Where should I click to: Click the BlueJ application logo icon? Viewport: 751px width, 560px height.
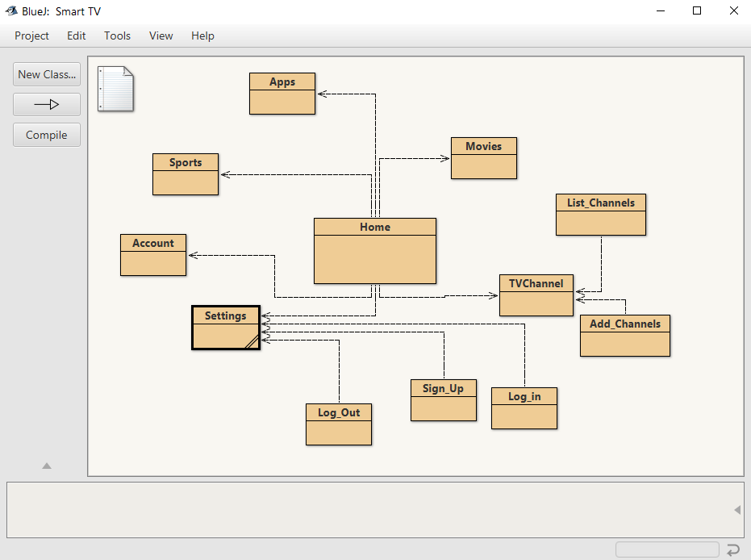[x=11, y=11]
